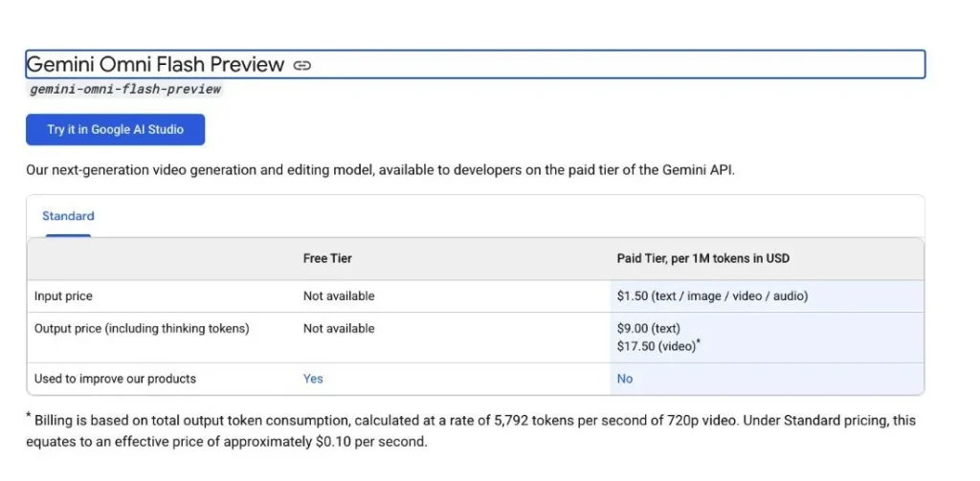Click the $17.50 (video) output price
Screen dimensions: 980x481
tap(658, 346)
